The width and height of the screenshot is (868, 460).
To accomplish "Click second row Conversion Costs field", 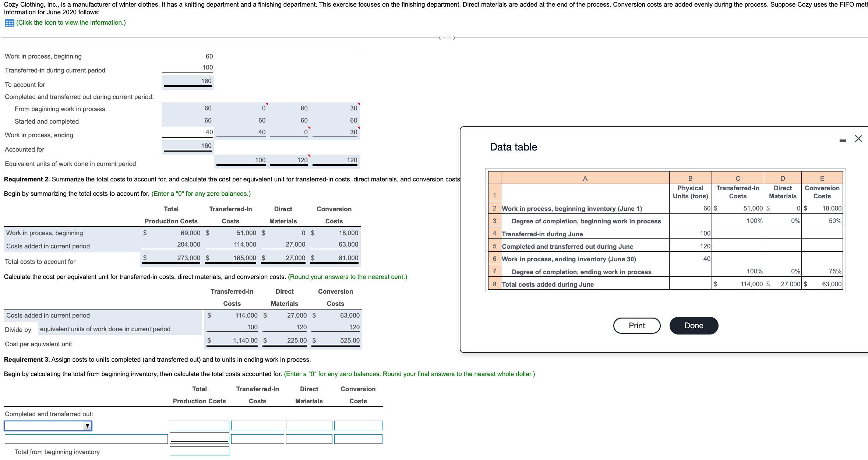I will point(358,439).
